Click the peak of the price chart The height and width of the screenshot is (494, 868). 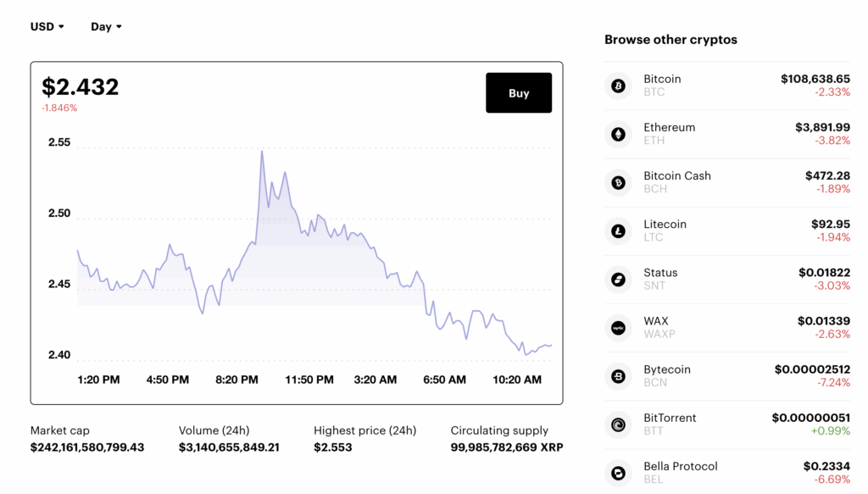click(x=264, y=151)
